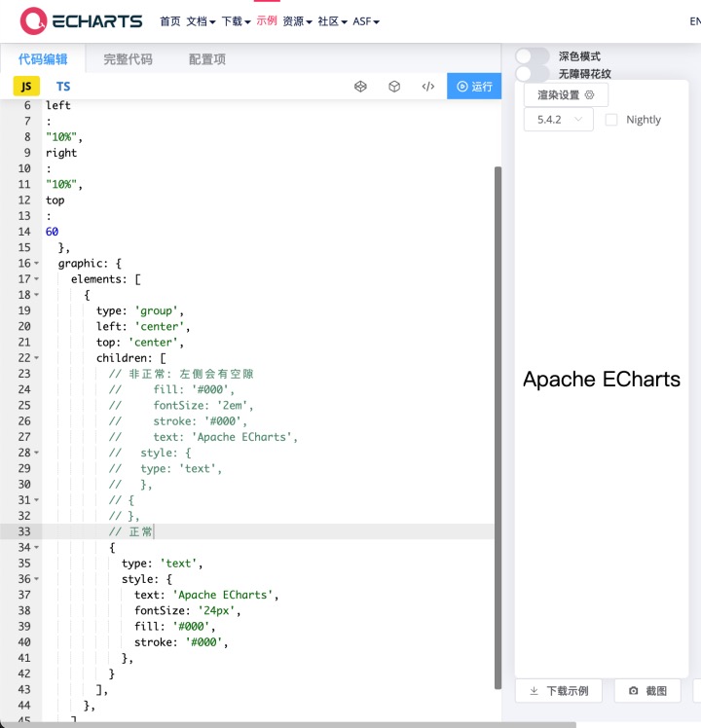
Task: Open 渲染设置 render settings
Action: [566, 95]
